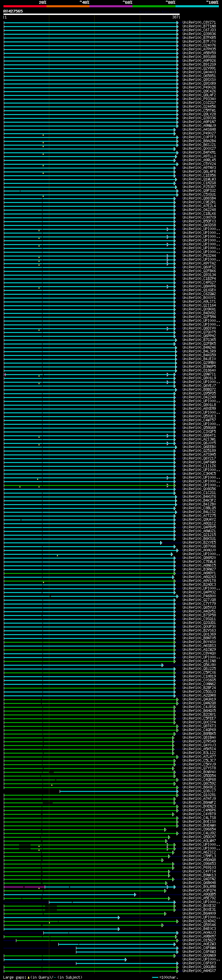This screenshot has height=980, width=222.
Task: Click UniRef100_B4E0C3 label
Action: [x=199, y=929]
